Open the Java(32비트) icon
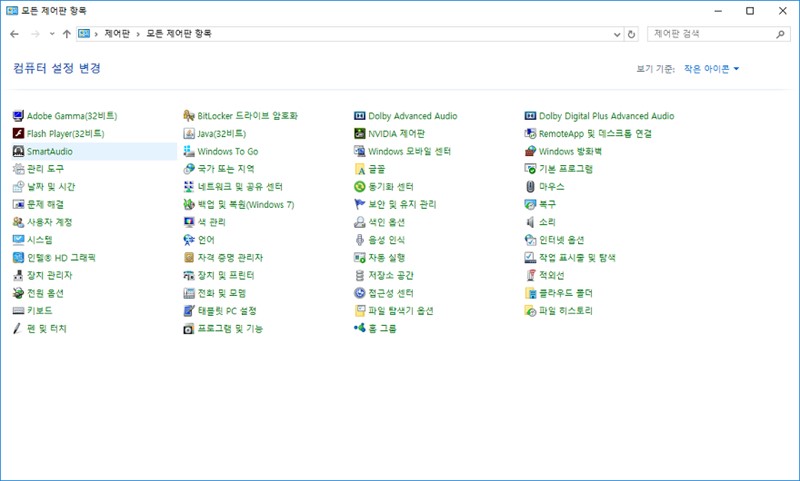 tap(189, 134)
